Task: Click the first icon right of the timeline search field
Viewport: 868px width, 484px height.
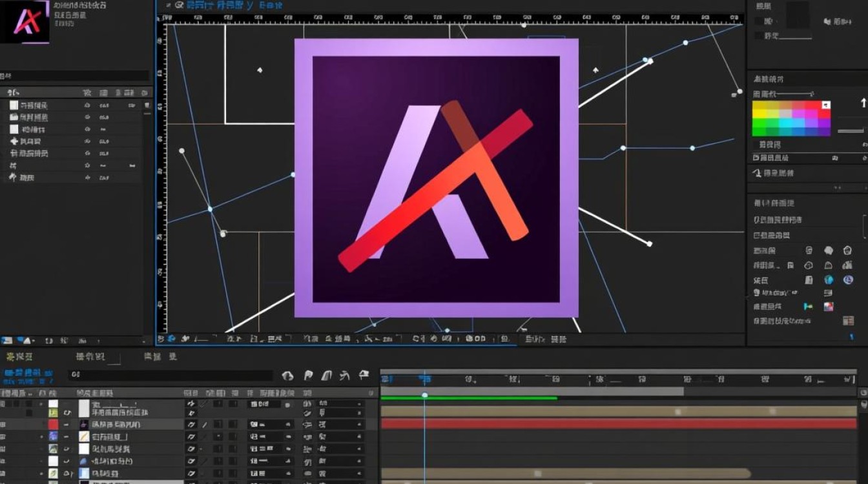Action: pyautogui.click(x=288, y=375)
